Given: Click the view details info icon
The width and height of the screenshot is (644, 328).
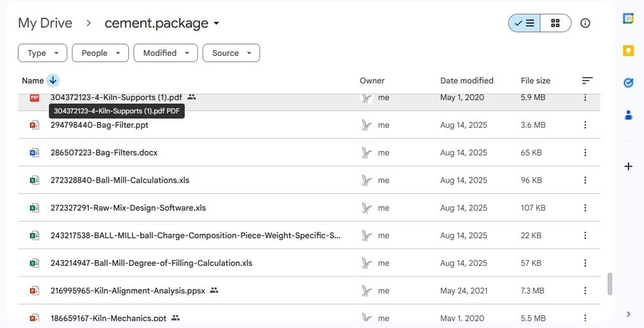Looking at the screenshot, I should pos(585,23).
